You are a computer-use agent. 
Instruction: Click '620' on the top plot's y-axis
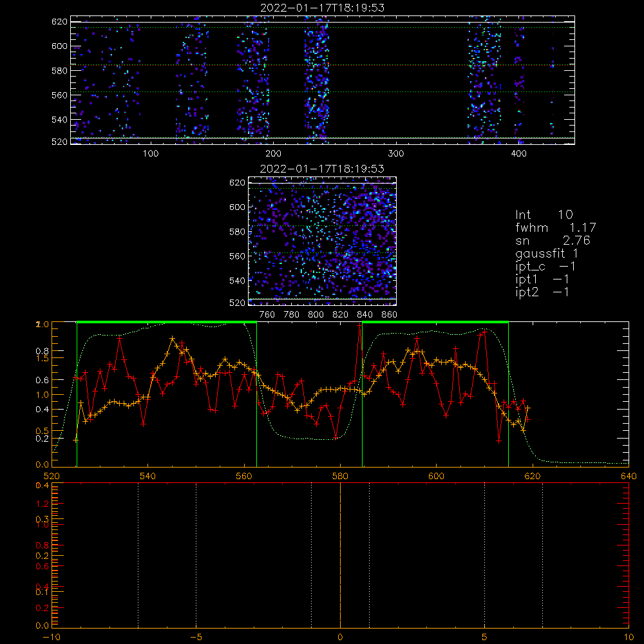click(x=59, y=22)
